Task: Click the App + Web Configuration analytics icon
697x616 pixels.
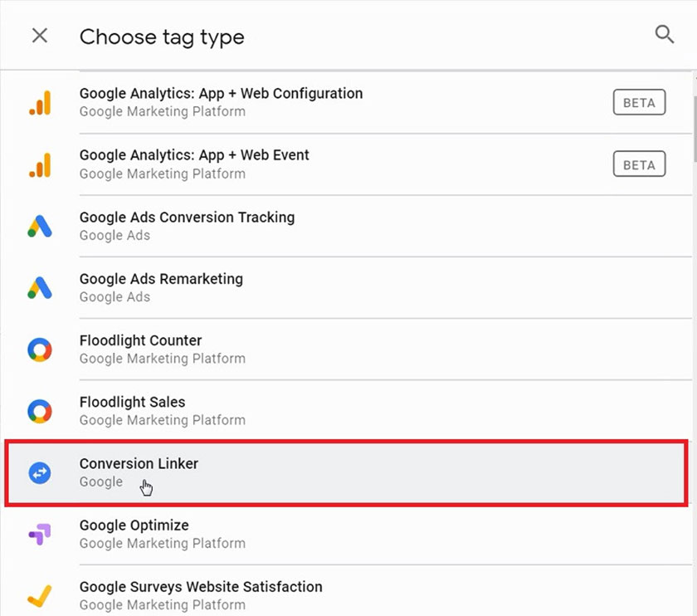Action: pyautogui.click(x=40, y=103)
